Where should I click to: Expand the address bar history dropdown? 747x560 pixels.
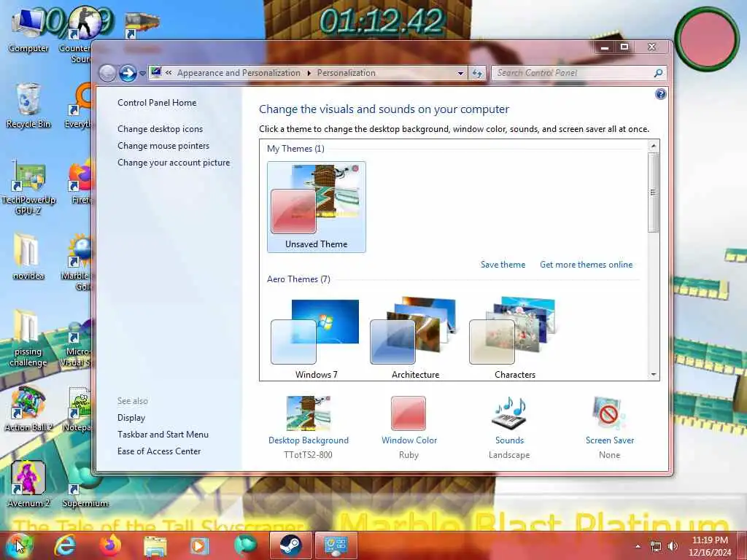click(x=461, y=74)
